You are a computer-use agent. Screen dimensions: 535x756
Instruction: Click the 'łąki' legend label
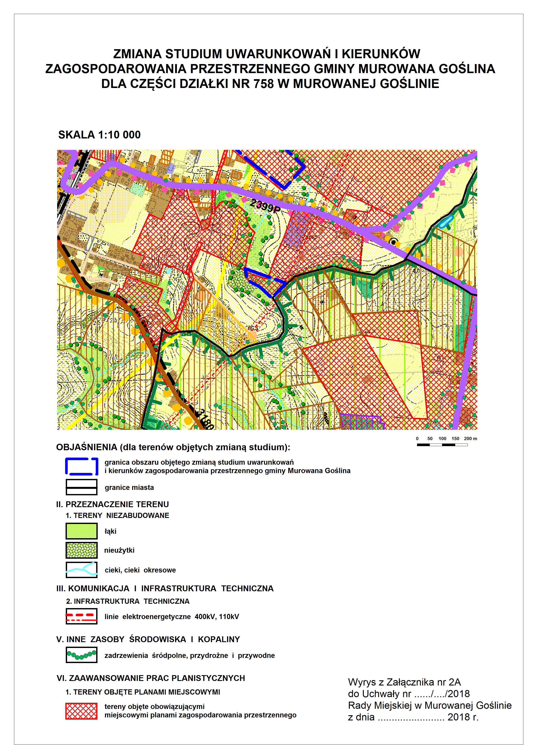pos(110,531)
